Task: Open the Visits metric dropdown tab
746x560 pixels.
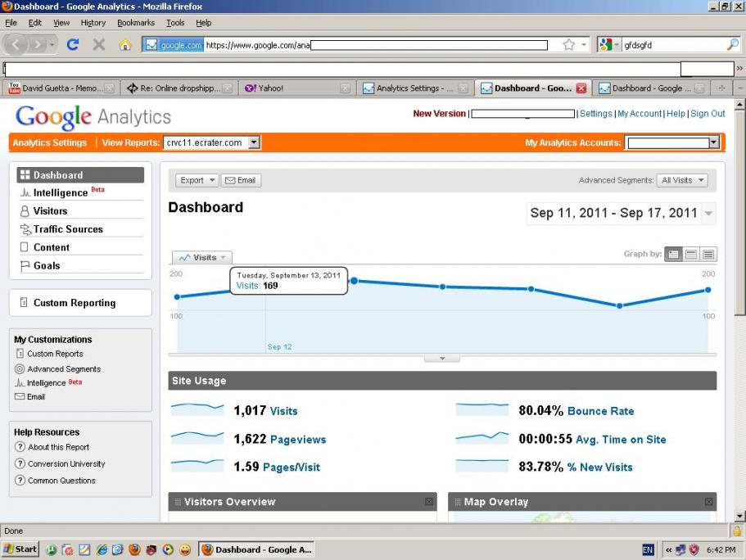Action: click(201, 257)
